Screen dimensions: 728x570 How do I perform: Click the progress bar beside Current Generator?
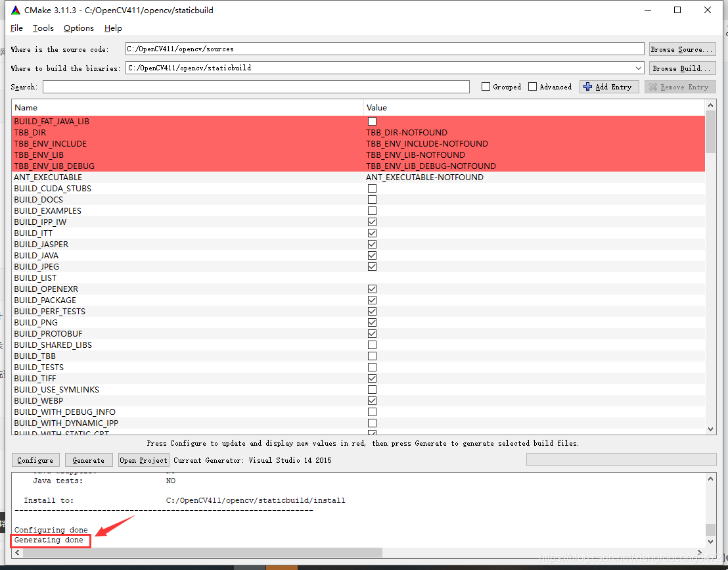coord(621,460)
